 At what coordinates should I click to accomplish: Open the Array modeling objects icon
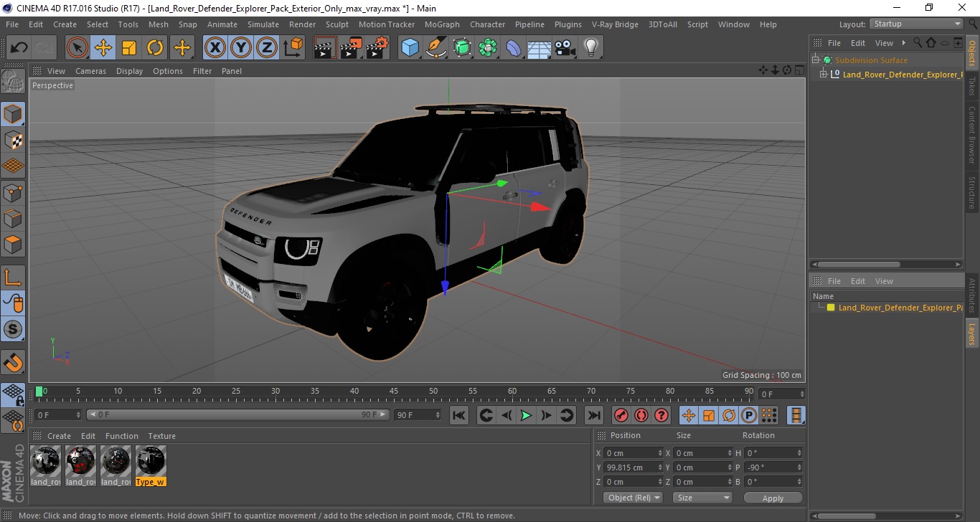pos(489,48)
